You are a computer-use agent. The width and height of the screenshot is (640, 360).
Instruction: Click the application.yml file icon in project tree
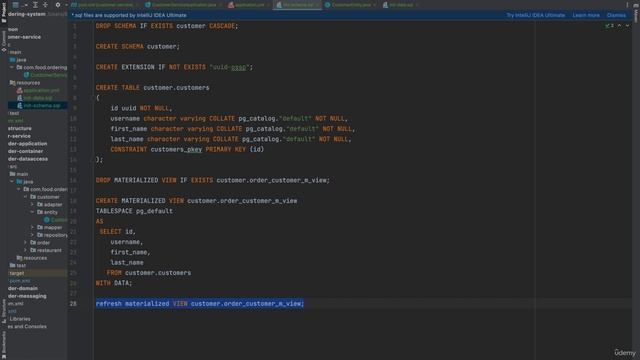pos(20,90)
